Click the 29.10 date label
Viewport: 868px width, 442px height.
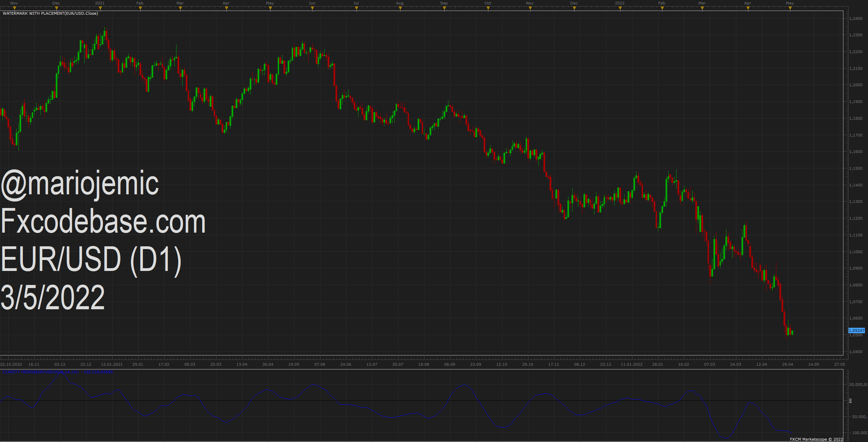click(528, 364)
